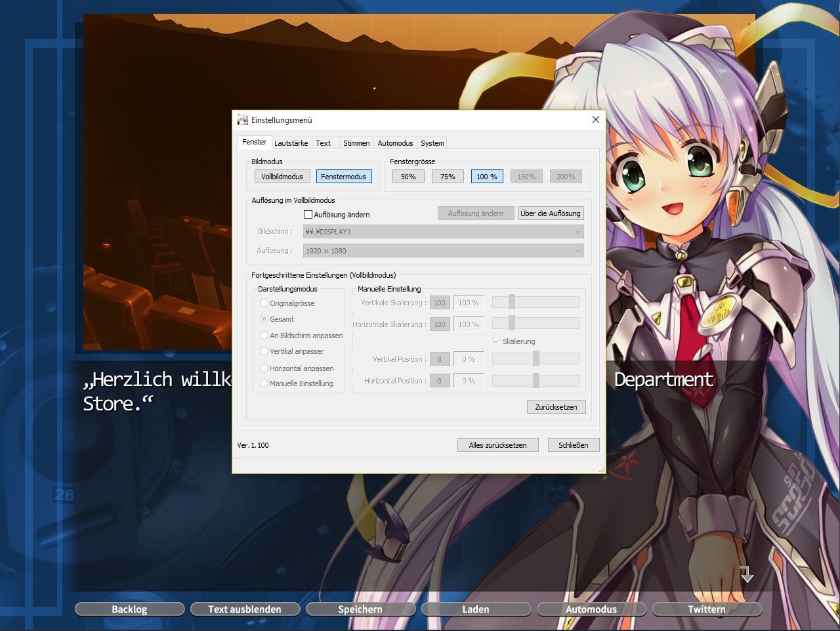Click Text ausblenden in game bar
The width and height of the screenshot is (840, 631).
tap(245, 609)
